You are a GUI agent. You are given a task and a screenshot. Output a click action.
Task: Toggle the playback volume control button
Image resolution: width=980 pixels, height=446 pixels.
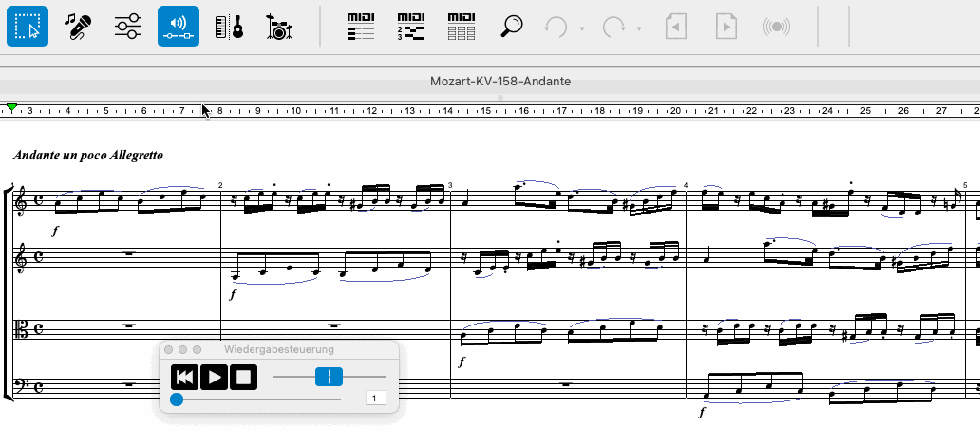179,27
